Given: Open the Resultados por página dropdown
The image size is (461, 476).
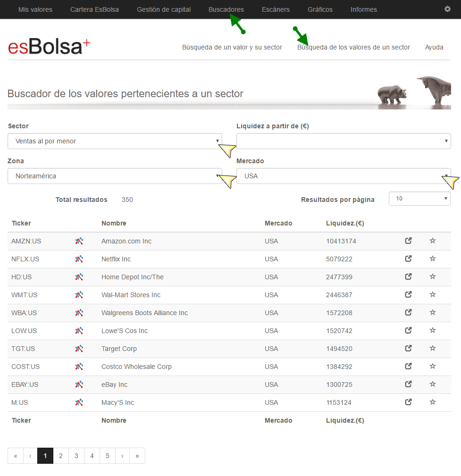Looking at the screenshot, I should (x=419, y=199).
